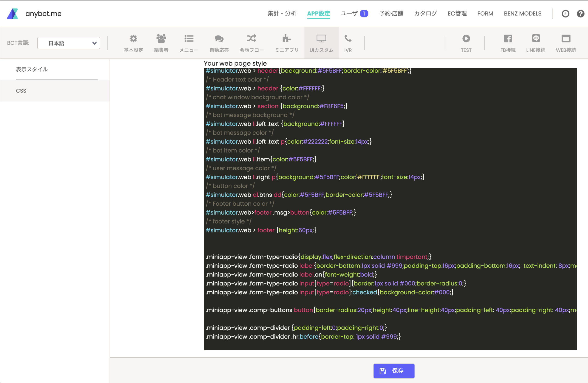Open the FORM menu
This screenshot has height=383, width=588.
485,14
